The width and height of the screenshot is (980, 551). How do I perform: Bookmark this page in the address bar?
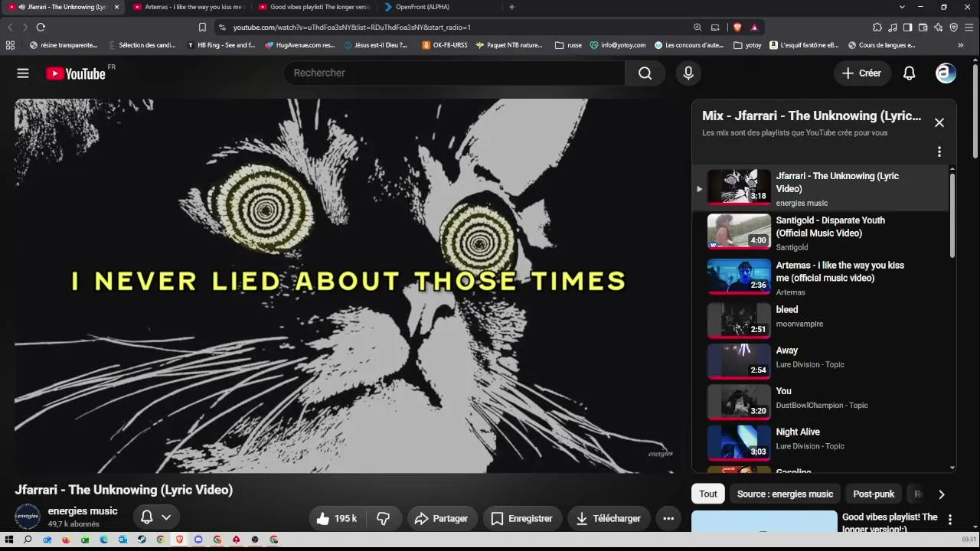tap(202, 28)
